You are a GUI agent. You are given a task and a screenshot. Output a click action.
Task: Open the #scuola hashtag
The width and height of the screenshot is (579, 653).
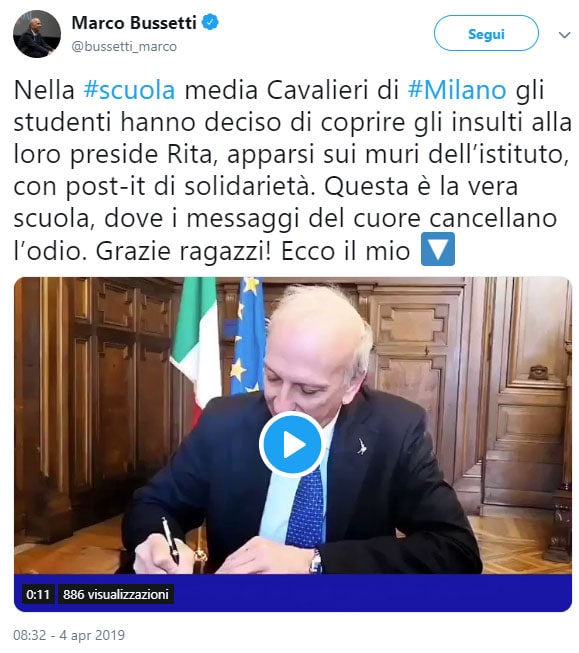point(130,90)
